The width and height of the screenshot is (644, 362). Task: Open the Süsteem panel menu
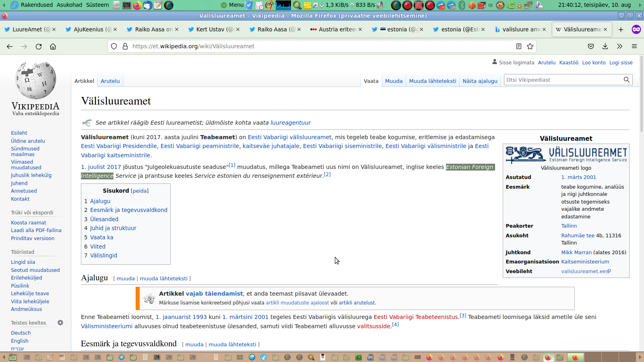tap(97, 5)
